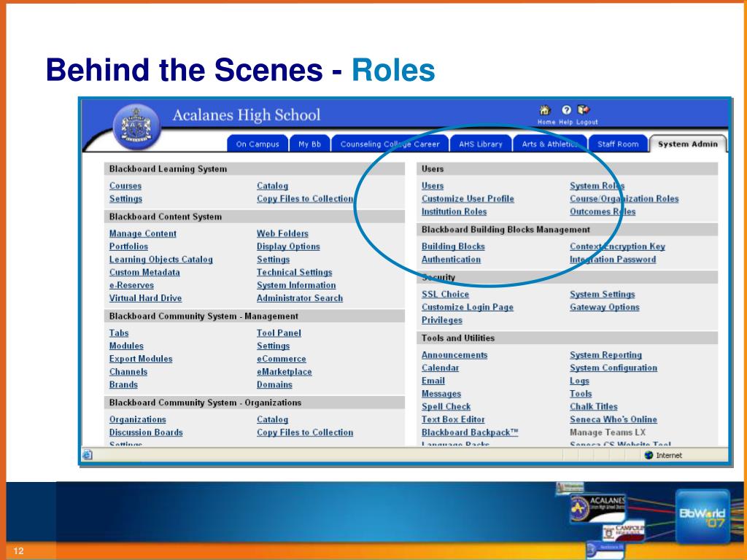This screenshot has width=747, height=560.
Task: Open Institution Roles link
Action: pos(454,211)
